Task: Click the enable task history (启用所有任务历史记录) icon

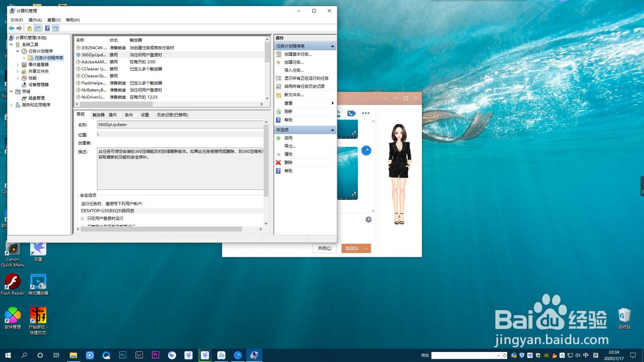Action: click(279, 86)
